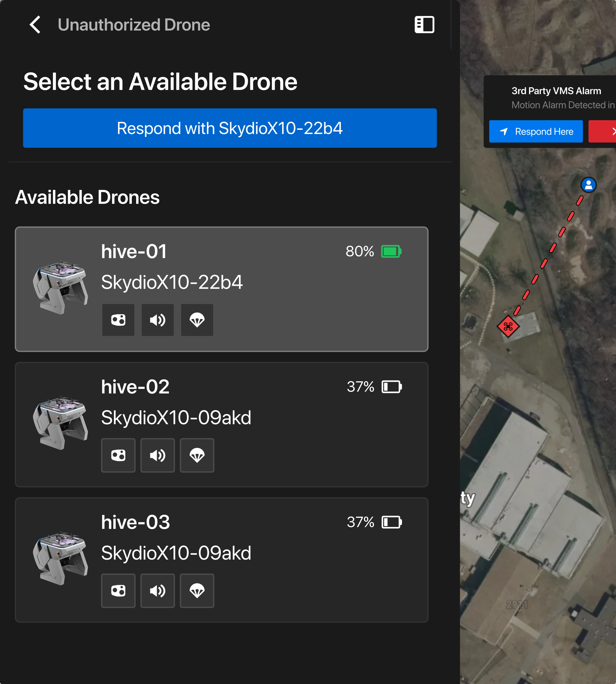Click red unauthorized drone marker on map
Image resolution: width=616 pixels, height=684 pixels.
tap(508, 327)
